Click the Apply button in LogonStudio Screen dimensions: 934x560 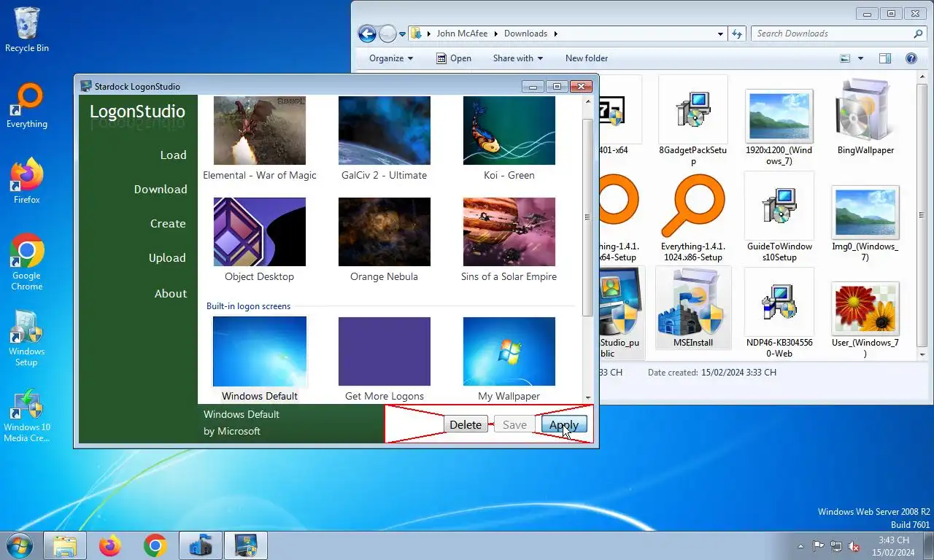pyautogui.click(x=563, y=424)
